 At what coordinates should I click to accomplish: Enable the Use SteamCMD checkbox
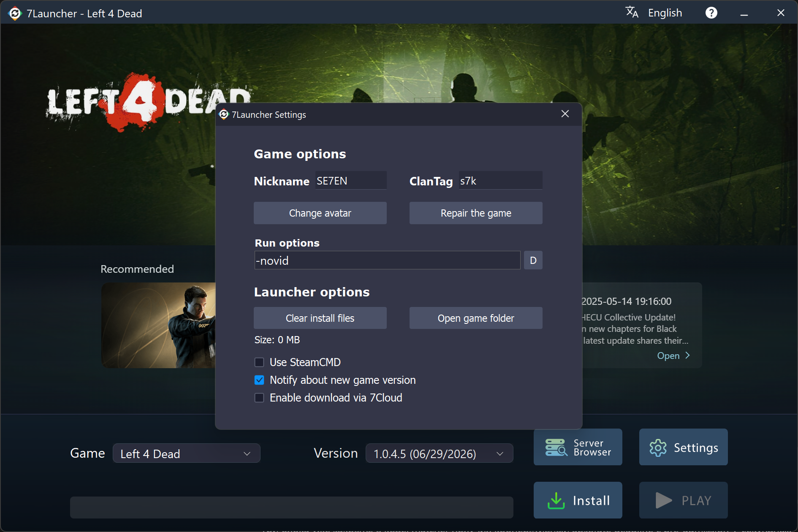259,362
